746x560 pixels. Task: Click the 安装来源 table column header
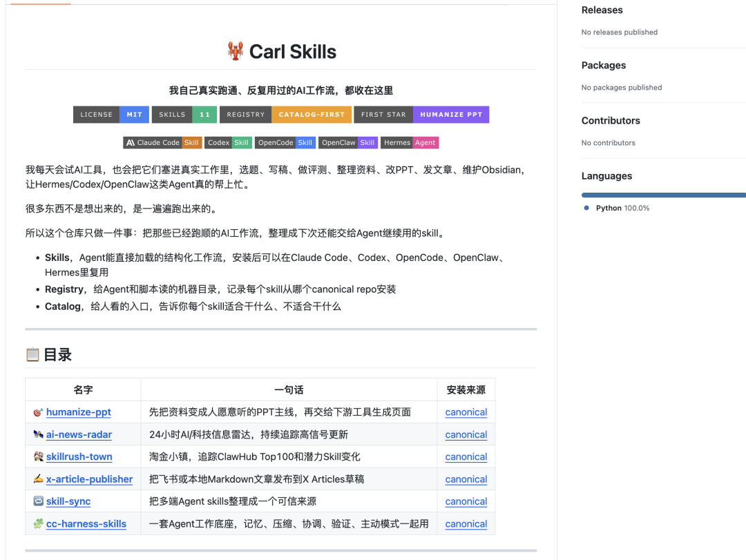[x=466, y=389]
